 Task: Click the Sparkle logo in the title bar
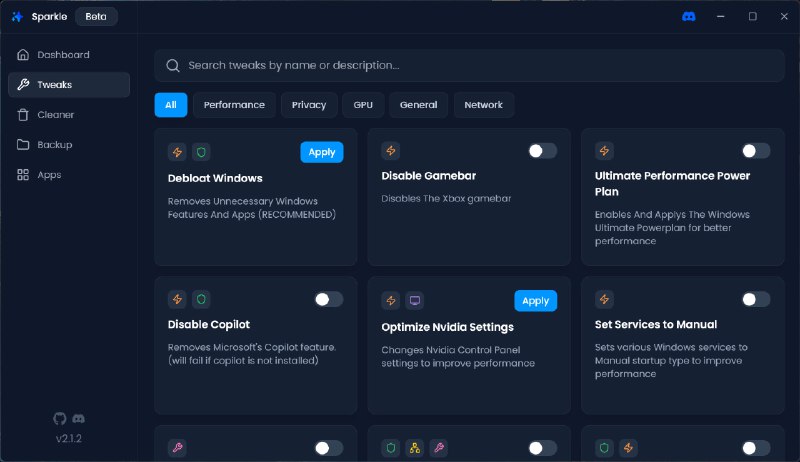click(17, 17)
